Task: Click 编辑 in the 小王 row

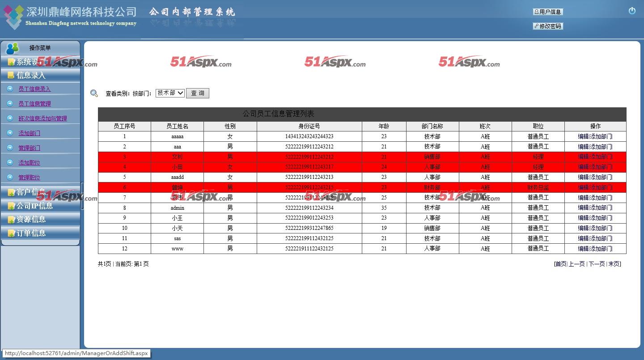Action: point(583,218)
